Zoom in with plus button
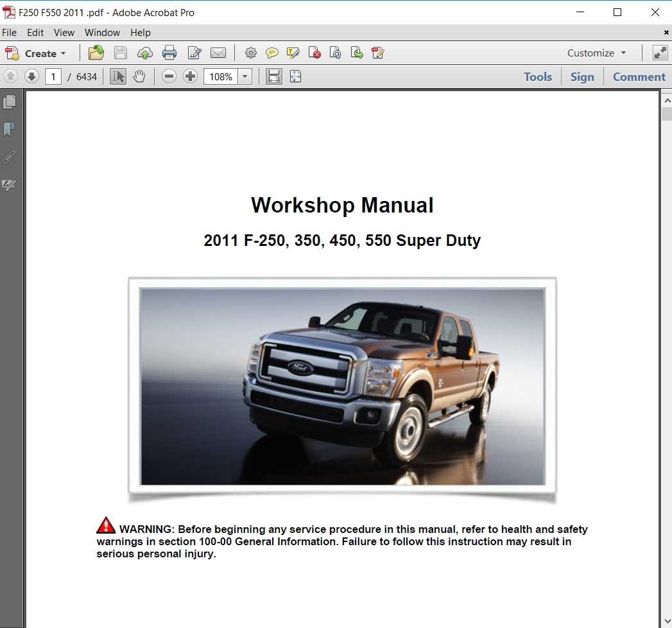This screenshot has width=672, height=628. coord(190,76)
